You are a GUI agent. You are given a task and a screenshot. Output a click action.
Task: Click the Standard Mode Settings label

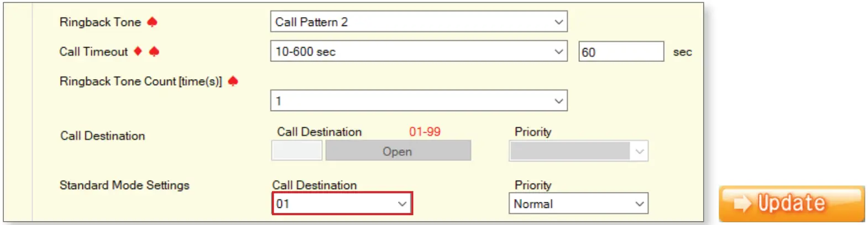point(124,185)
